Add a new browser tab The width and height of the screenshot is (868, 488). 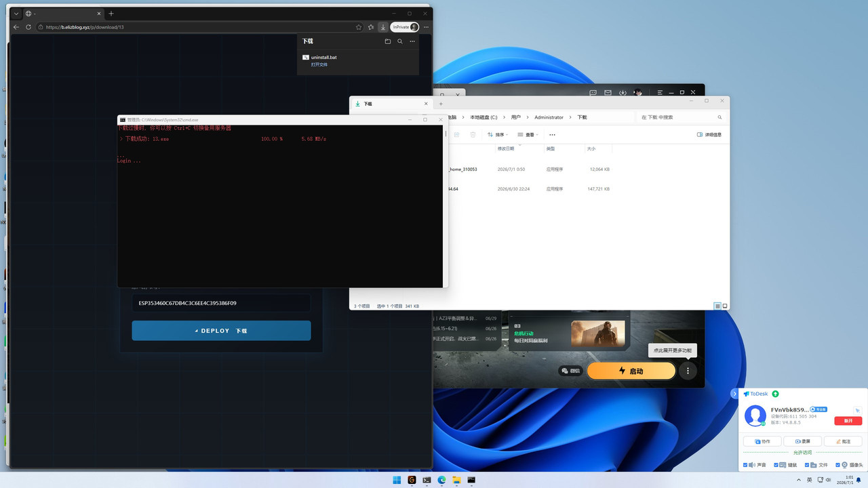click(111, 14)
